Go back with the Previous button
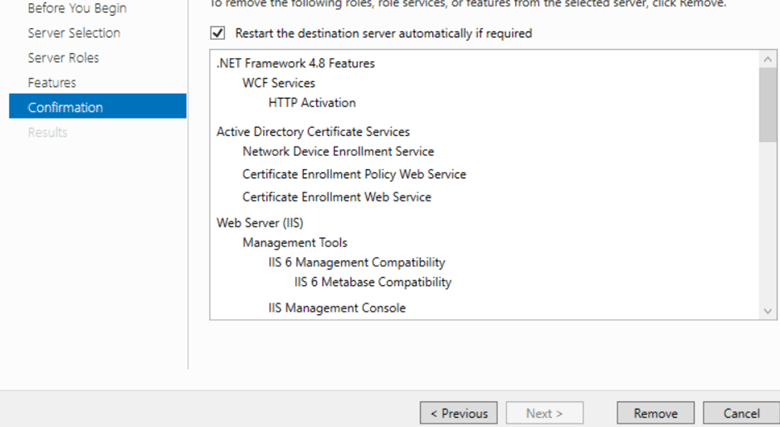Viewport: 780px width, 427px height. [459, 413]
